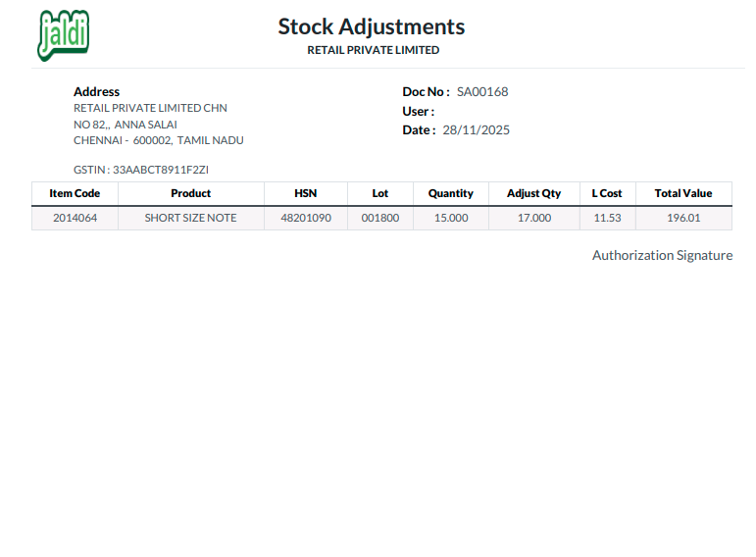The image size is (756, 557).
Task: Click the NO 82,, ANNA SALAI line
Action: click(125, 125)
